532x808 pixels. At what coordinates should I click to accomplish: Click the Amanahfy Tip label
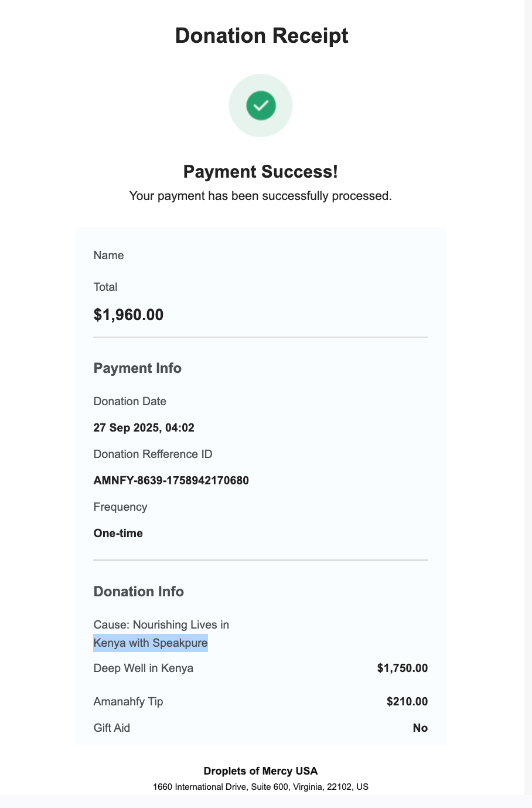click(x=128, y=702)
